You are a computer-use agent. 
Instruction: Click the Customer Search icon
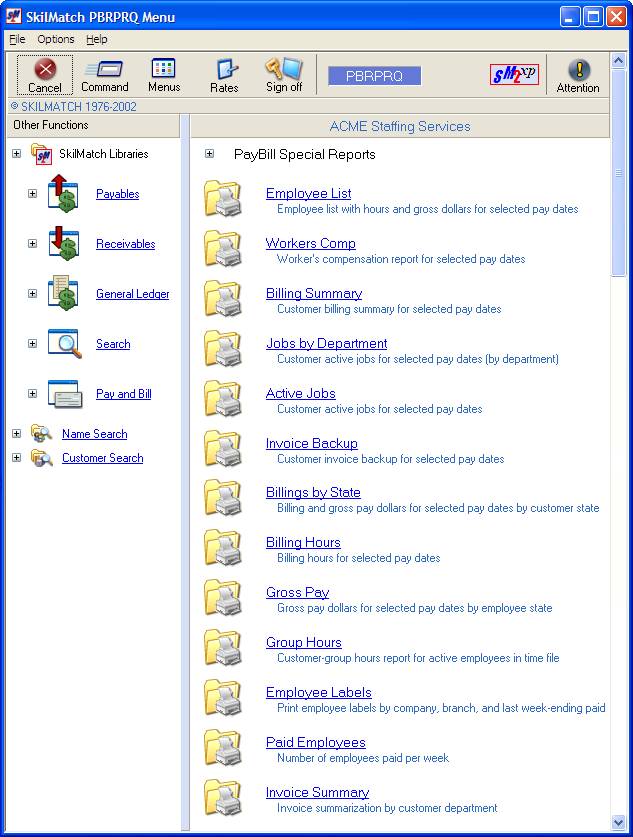coord(41,457)
